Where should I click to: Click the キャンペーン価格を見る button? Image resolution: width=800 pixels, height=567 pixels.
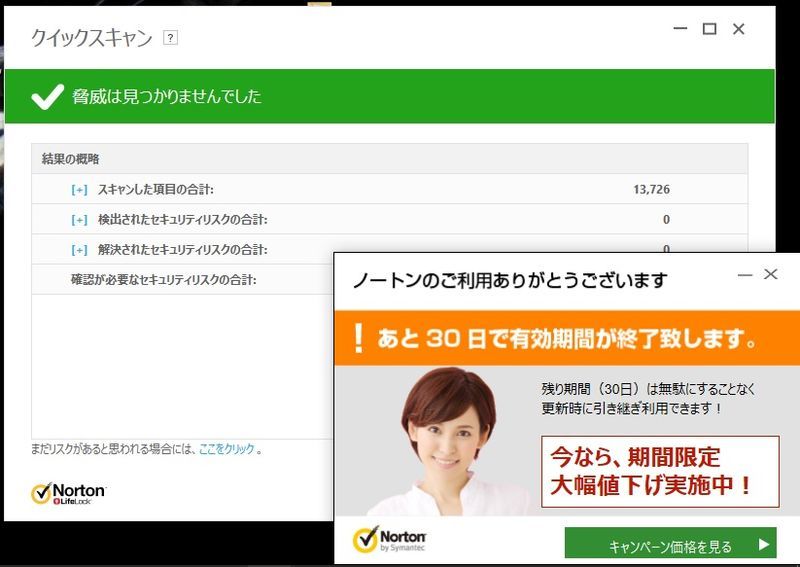coord(670,544)
